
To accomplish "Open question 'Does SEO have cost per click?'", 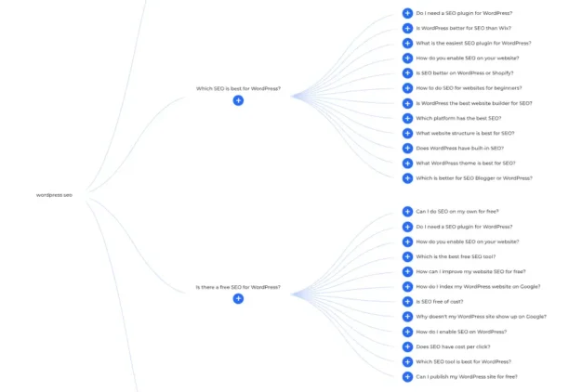I will pos(453,346).
